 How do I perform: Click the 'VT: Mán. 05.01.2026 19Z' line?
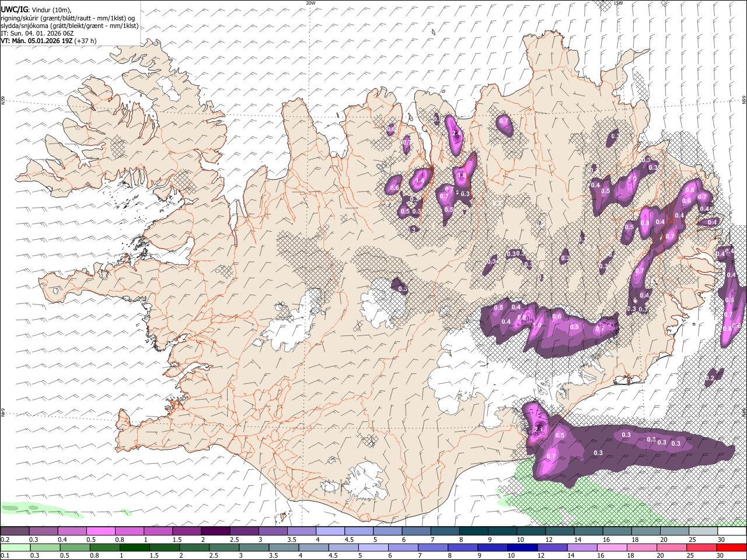36,41
